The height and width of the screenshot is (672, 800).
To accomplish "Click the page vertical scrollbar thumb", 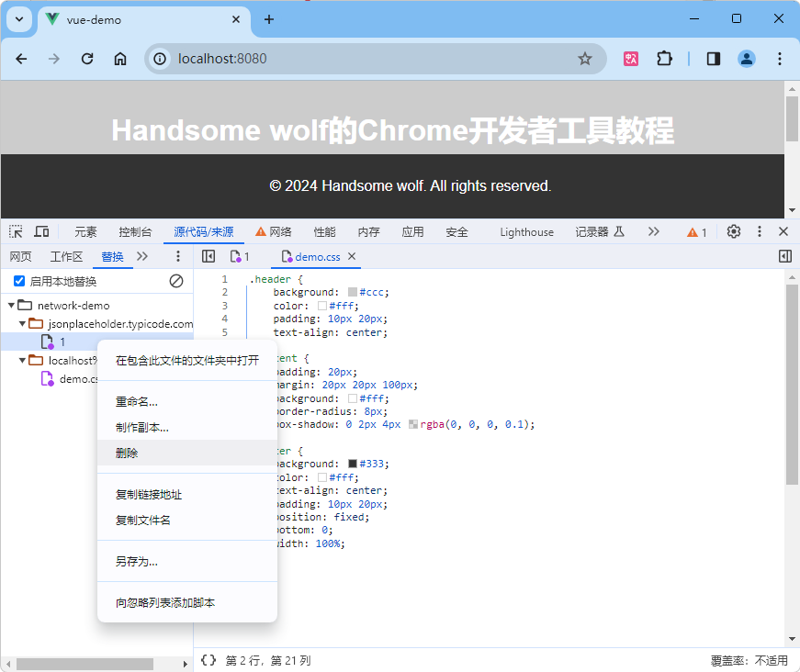I will pyautogui.click(x=792, y=118).
